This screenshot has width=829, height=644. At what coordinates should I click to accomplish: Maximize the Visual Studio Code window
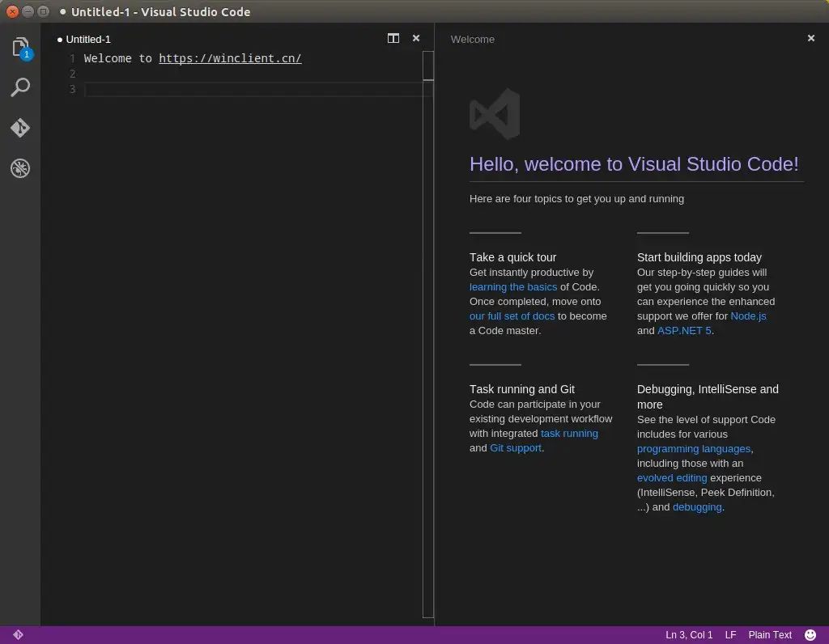44,11
